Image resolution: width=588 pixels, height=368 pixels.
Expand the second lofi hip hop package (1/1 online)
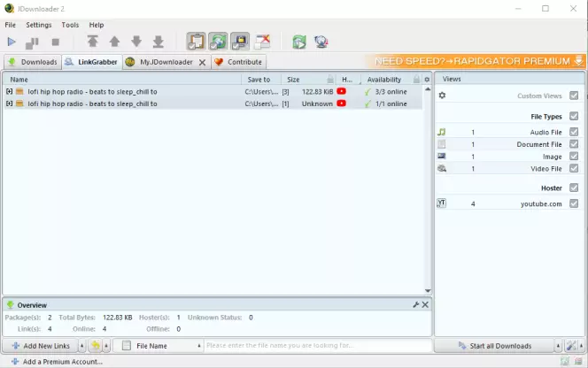[10, 103]
